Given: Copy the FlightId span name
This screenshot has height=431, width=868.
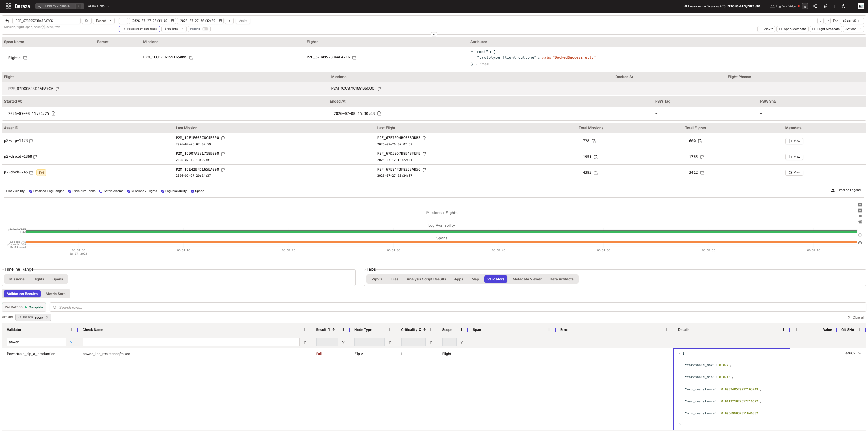Looking at the screenshot, I should [x=25, y=58].
